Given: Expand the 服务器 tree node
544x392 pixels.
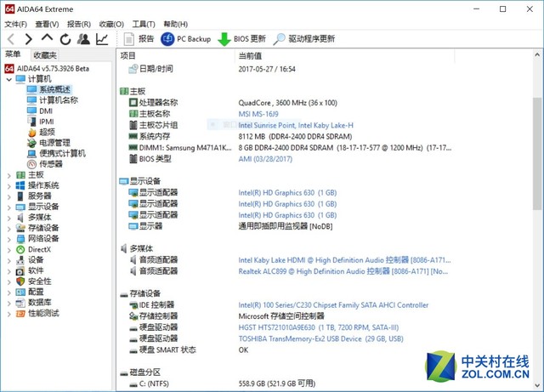Looking at the screenshot, I should (x=9, y=197).
